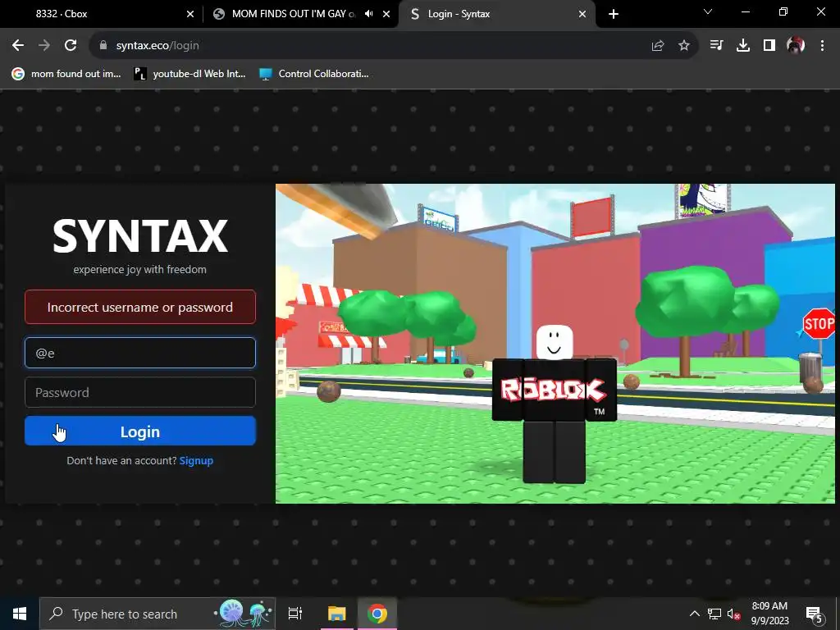Viewport: 840px width, 630px height.
Task: Open the Chrome downloads icon
Action: click(743, 46)
